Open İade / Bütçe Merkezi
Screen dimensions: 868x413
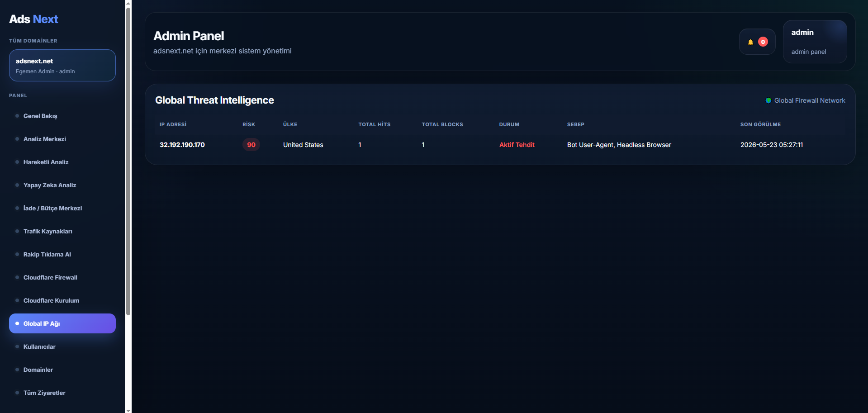point(62,208)
